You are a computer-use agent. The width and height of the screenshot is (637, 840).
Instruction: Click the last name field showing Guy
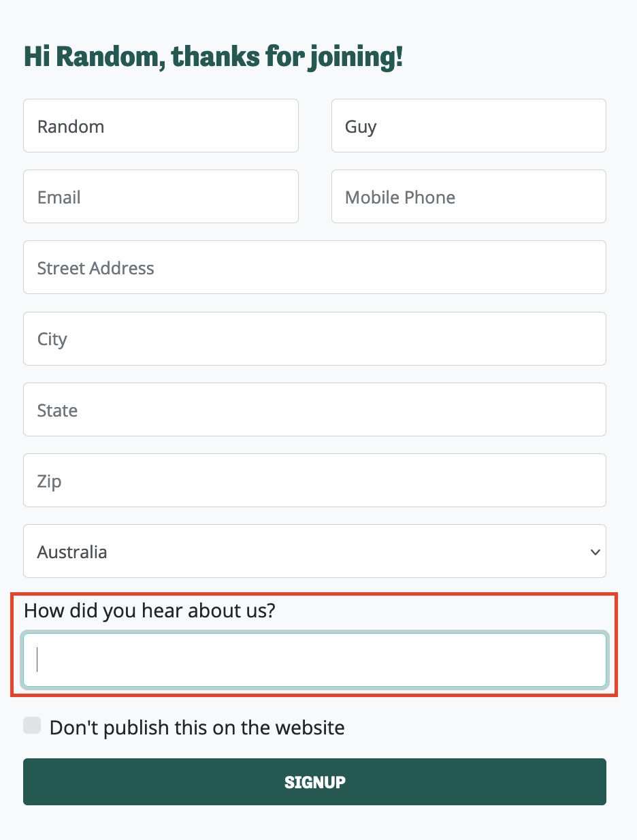coord(468,126)
